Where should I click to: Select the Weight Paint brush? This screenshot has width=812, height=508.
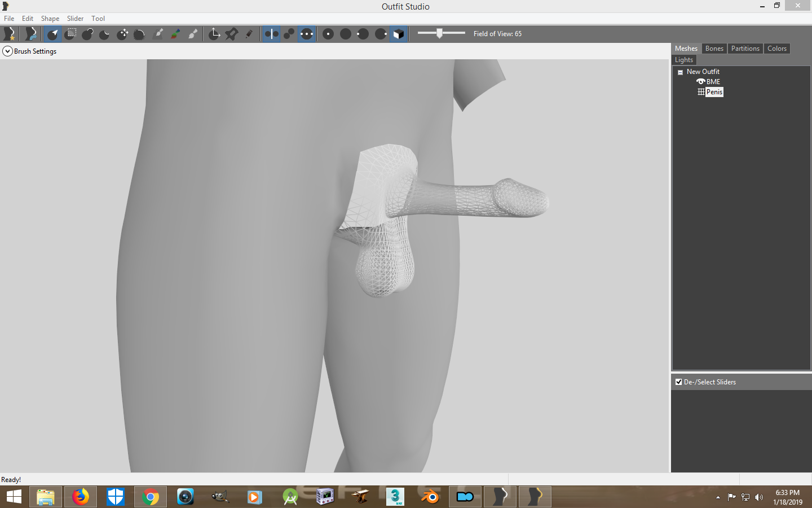point(158,34)
